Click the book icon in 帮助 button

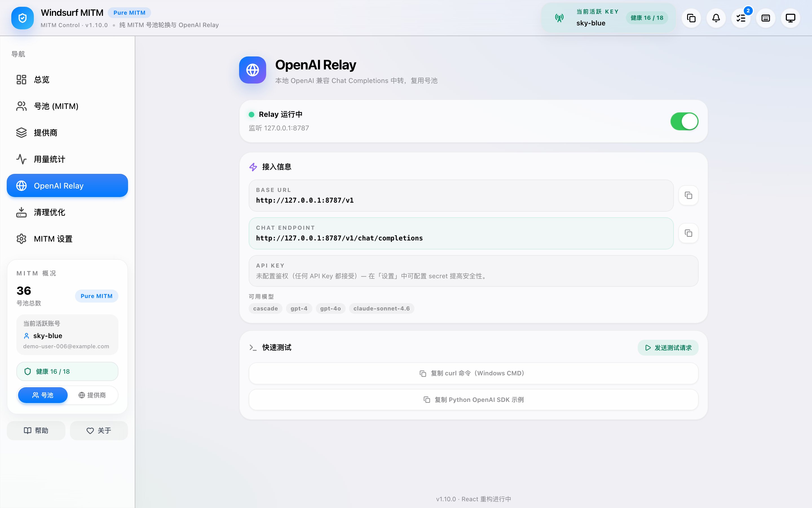pyautogui.click(x=28, y=431)
